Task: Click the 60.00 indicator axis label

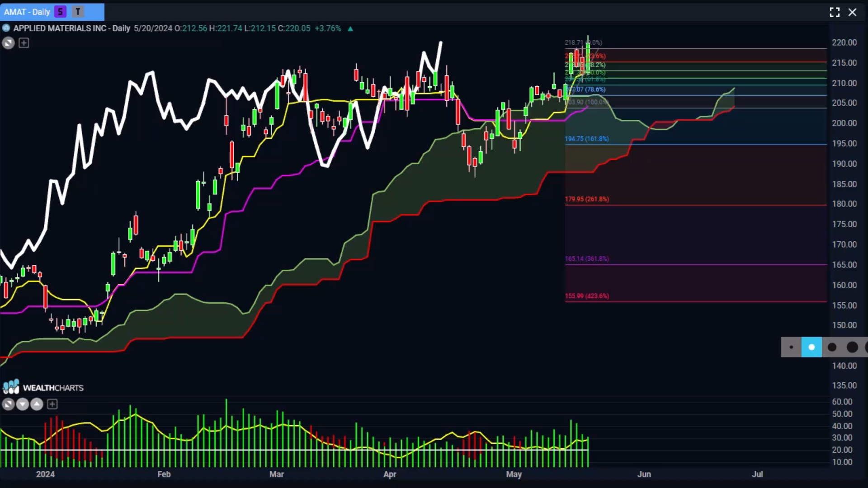Action: 842,402
